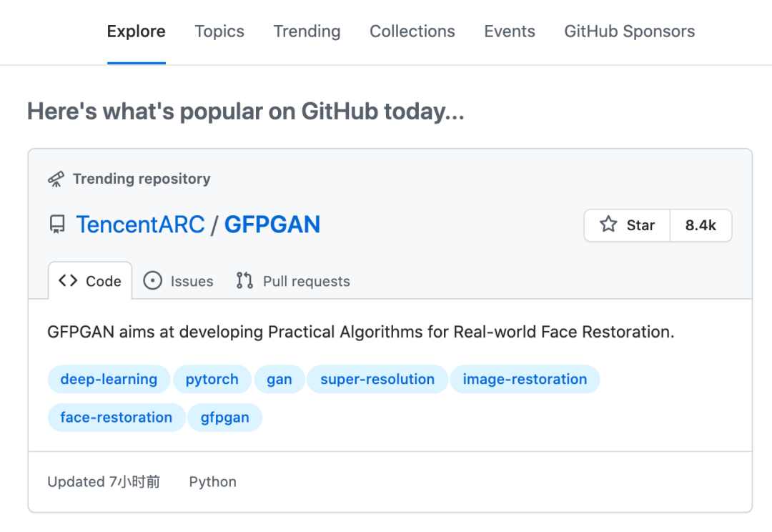Select the deep-learning topic tag
This screenshot has width=772, height=532.
(109, 379)
